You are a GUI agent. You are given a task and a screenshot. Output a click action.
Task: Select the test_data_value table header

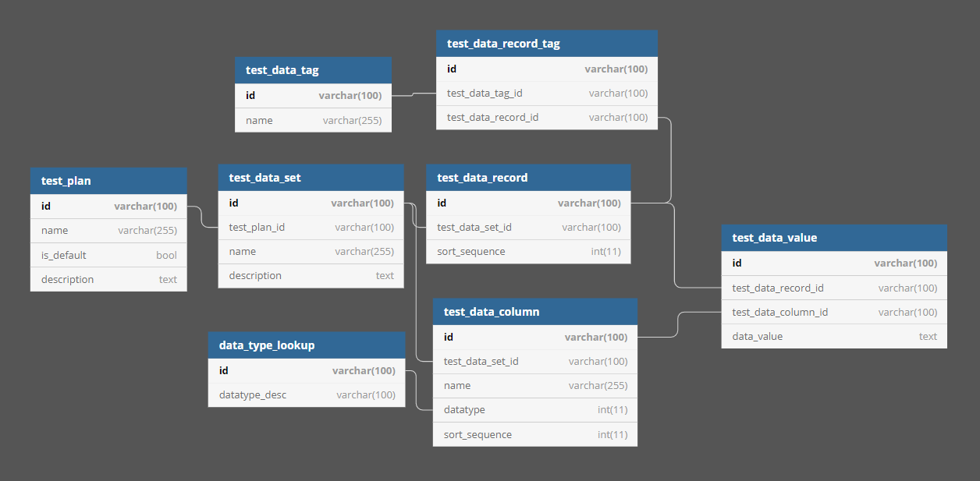click(x=833, y=237)
